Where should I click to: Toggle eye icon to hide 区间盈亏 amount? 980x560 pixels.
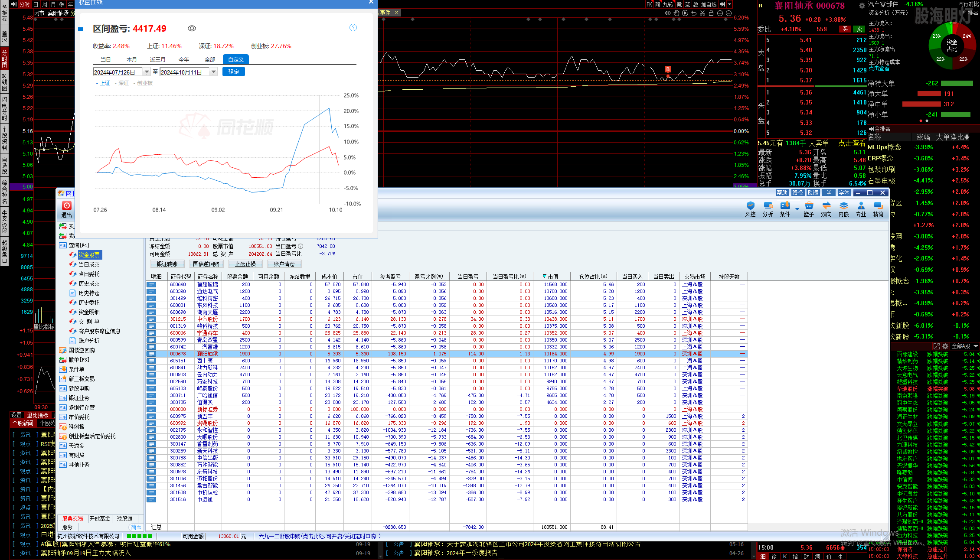[192, 29]
